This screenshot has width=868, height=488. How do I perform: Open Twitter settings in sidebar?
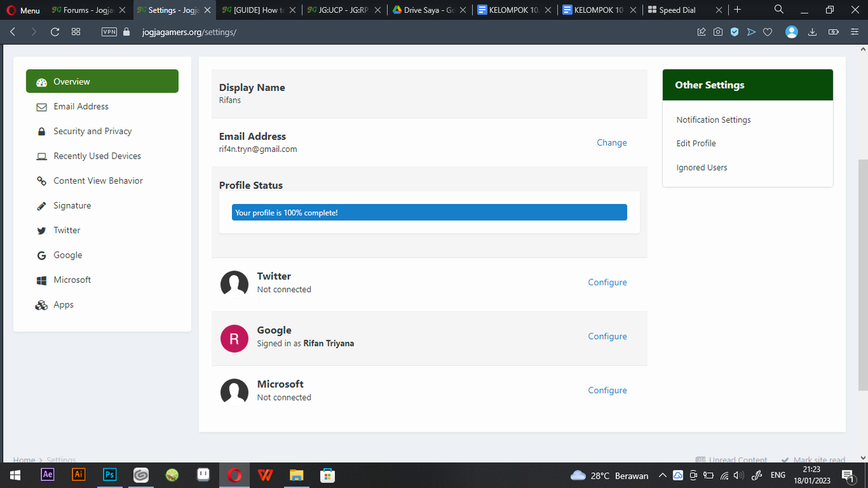102,230
